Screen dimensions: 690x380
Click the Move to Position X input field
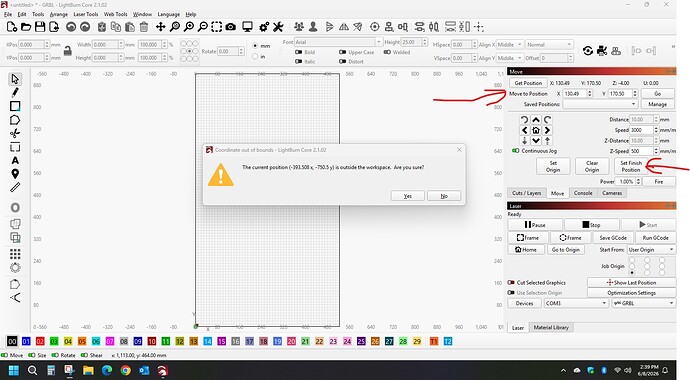[575, 93]
